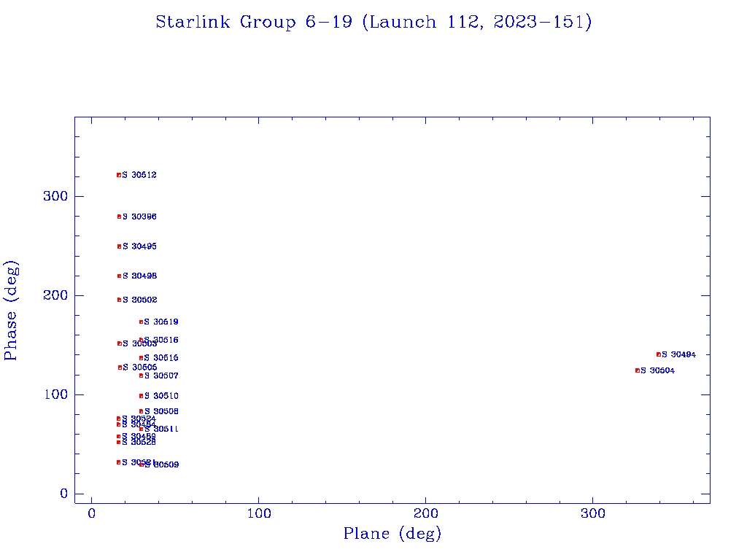Click the Phase (deg) axis title
The height and width of the screenshot is (560, 747).
(x=10, y=311)
